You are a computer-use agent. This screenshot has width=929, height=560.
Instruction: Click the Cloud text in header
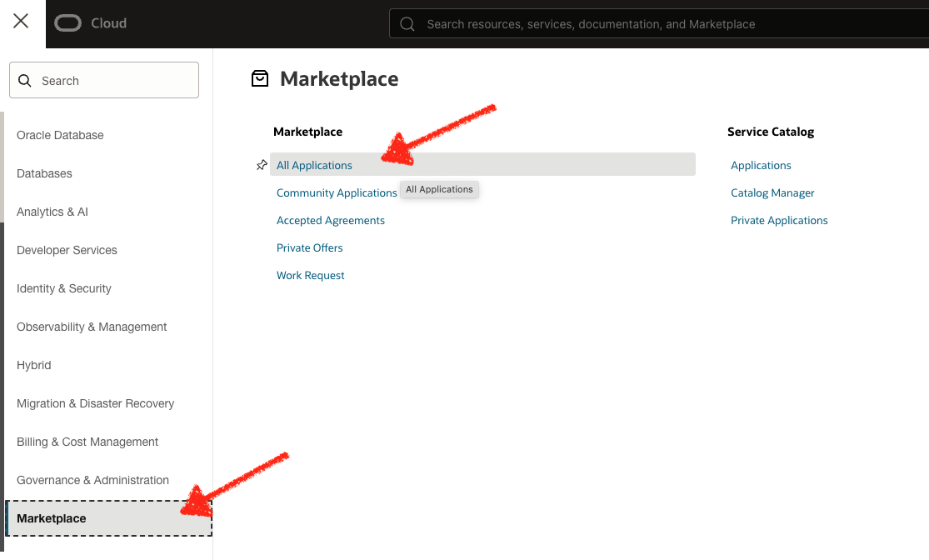click(x=109, y=23)
